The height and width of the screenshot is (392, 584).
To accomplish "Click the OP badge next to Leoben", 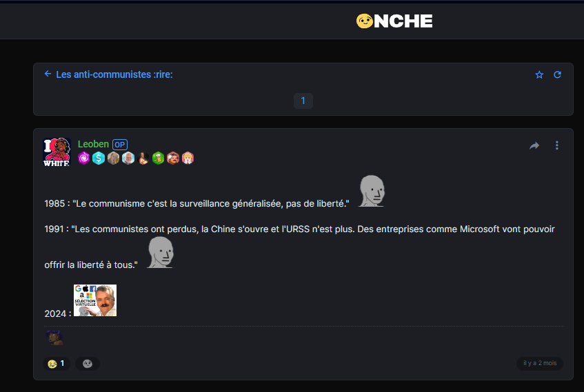I will pos(120,145).
